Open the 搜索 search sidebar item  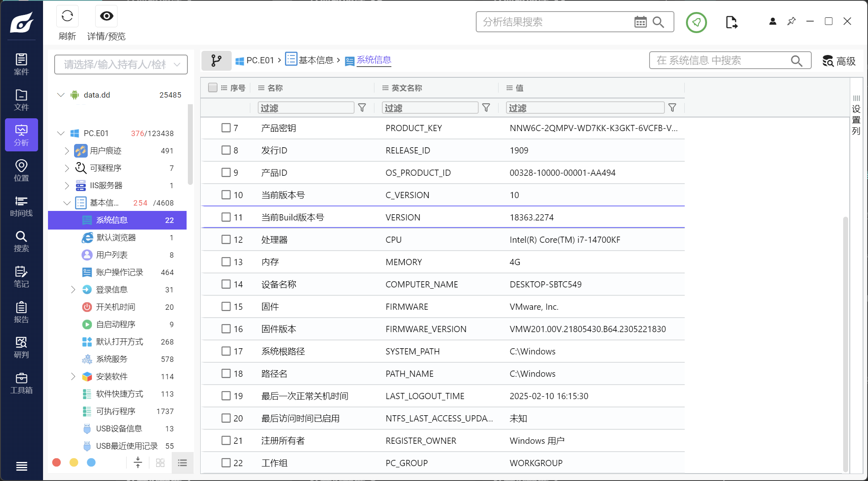tap(22, 241)
